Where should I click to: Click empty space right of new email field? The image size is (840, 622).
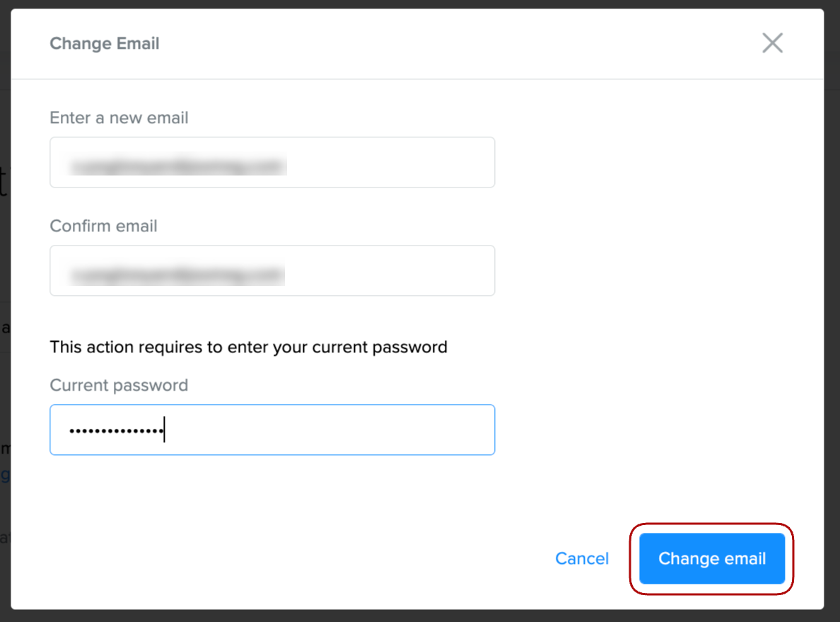click(x=658, y=162)
